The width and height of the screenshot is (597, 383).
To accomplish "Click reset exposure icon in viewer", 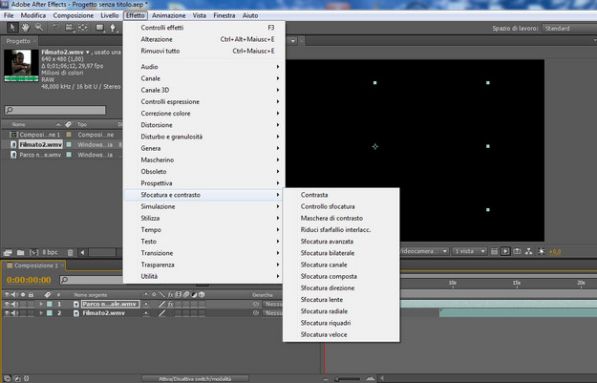I will [541, 252].
